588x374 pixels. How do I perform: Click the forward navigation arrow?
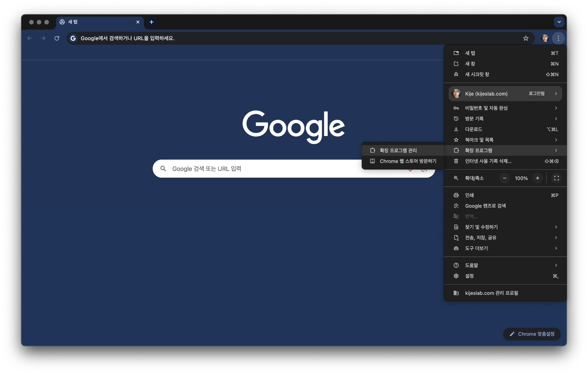point(43,38)
